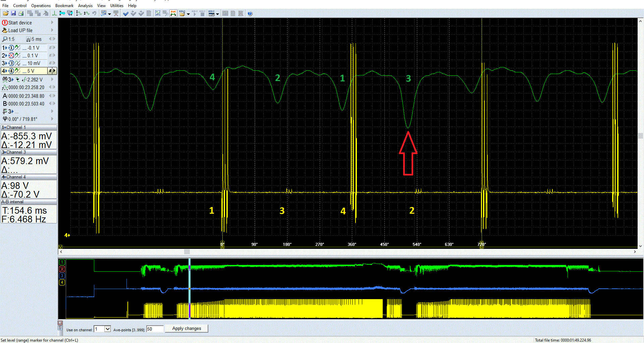
Task: Click the vertical waveform compress toolbar icon
Action: click(x=87, y=13)
